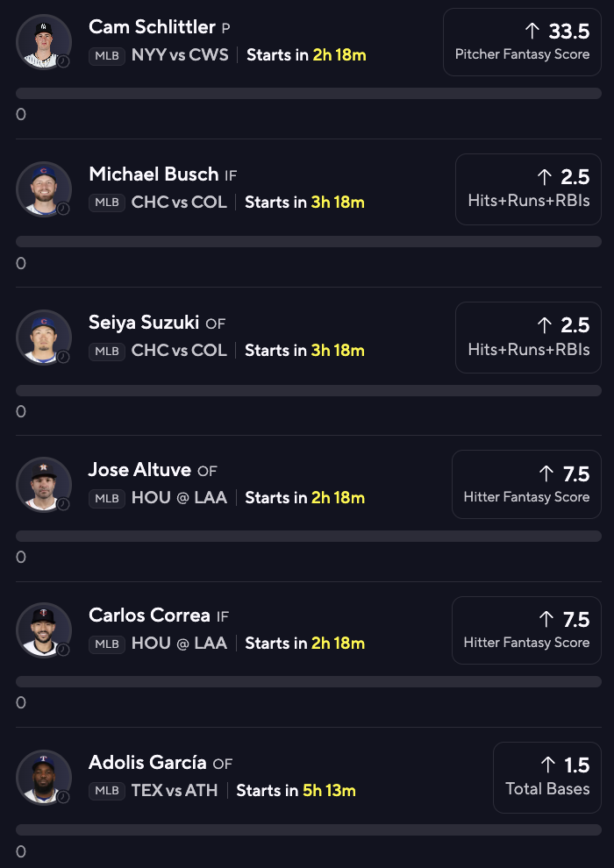Click the MLB badge next to TEX vs ATH
The height and width of the screenshot is (868, 614).
coord(107,791)
